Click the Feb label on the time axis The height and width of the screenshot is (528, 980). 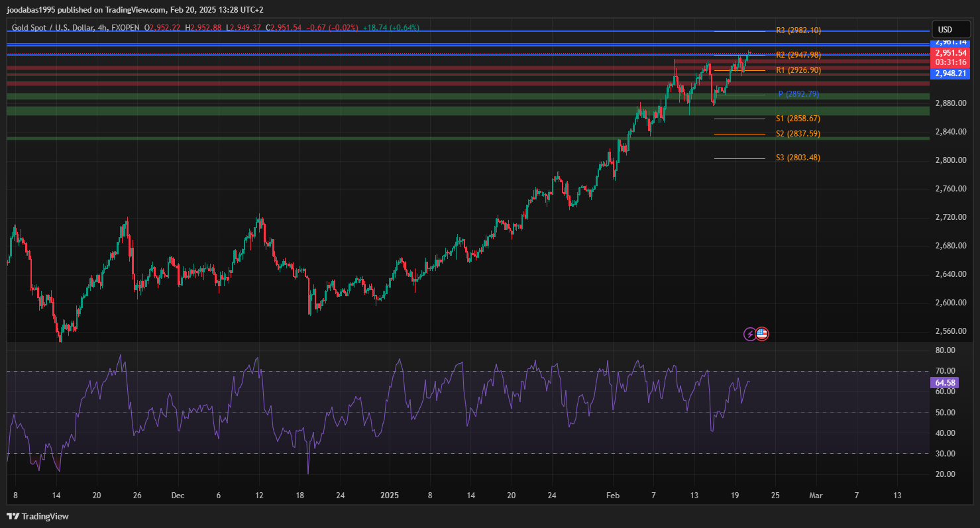pyautogui.click(x=613, y=495)
